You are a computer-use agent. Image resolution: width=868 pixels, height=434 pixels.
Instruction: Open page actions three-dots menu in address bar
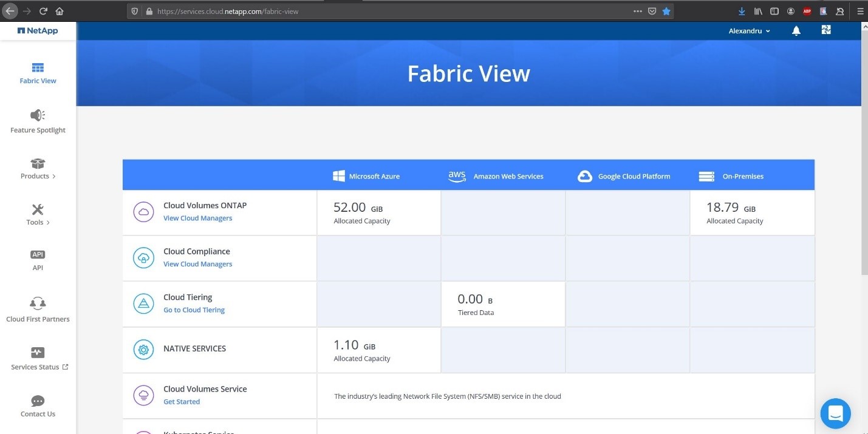(637, 11)
